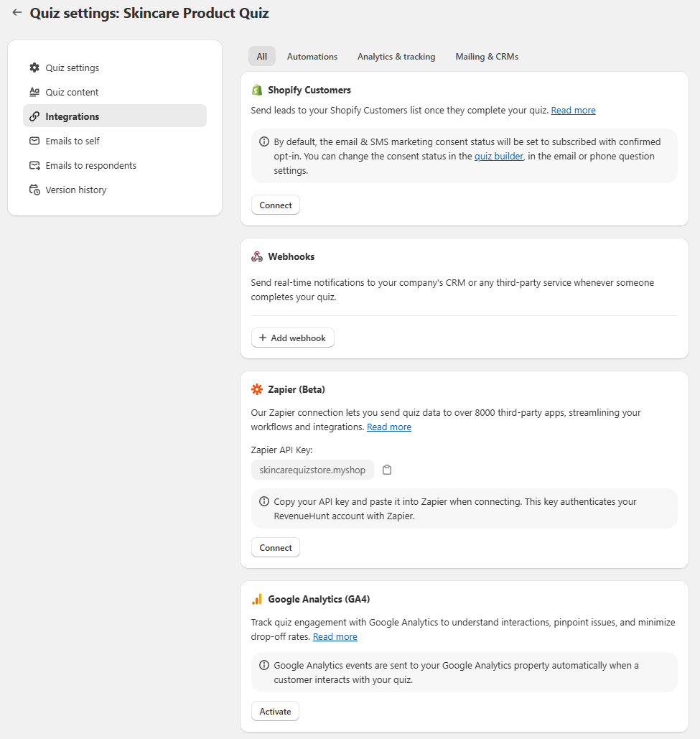Copy the Zapier API key with clipboard icon
Screen dimensions: 700x739
(387, 470)
